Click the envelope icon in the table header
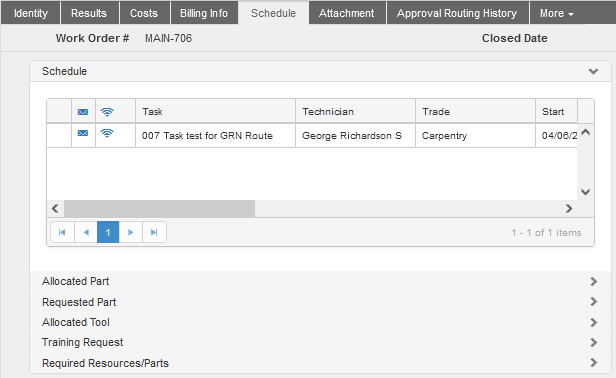Image resolution: width=616 pixels, height=378 pixels. 83,112
